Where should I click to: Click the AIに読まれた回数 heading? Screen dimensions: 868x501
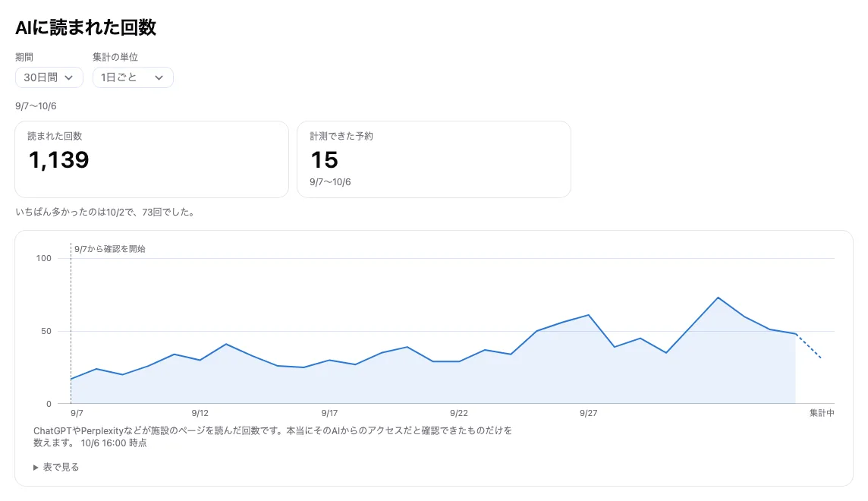[86, 27]
